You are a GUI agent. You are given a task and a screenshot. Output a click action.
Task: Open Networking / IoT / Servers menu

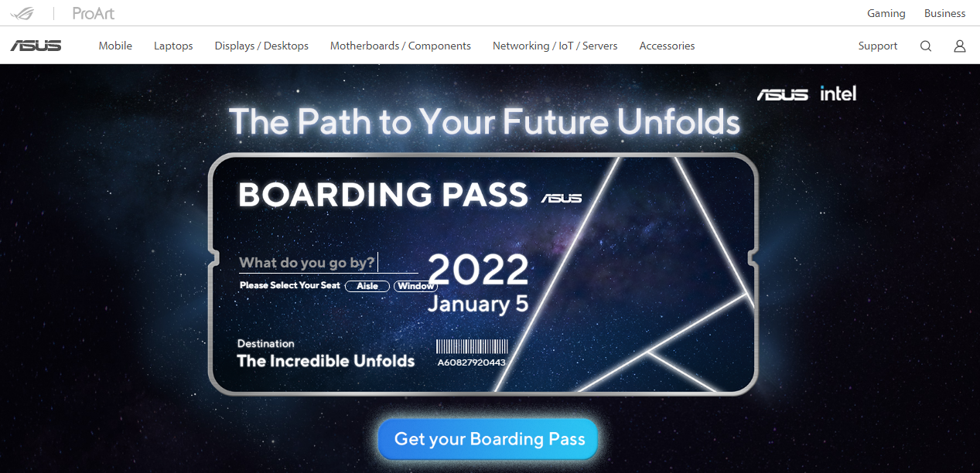click(555, 46)
